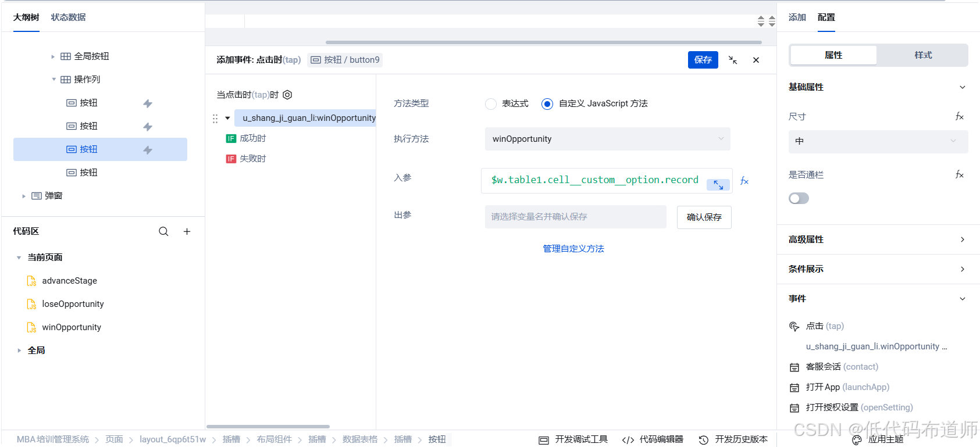Click the collapse-panel icon next to 保存
This screenshot has height=447, width=980.
coord(733,60)
